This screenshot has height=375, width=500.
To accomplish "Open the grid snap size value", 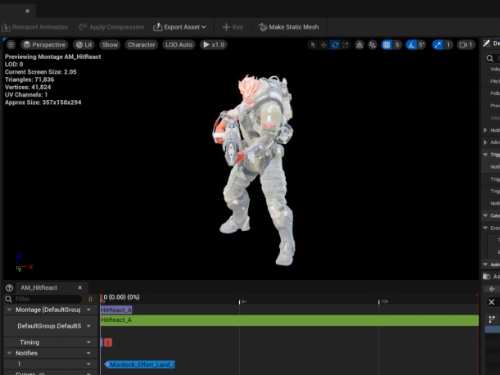I will [x=397, y=44].
